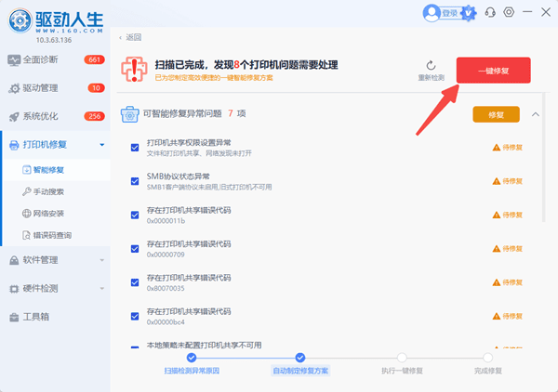
Task: Click the 网络安装 globe icon
Action: [26, 214]
